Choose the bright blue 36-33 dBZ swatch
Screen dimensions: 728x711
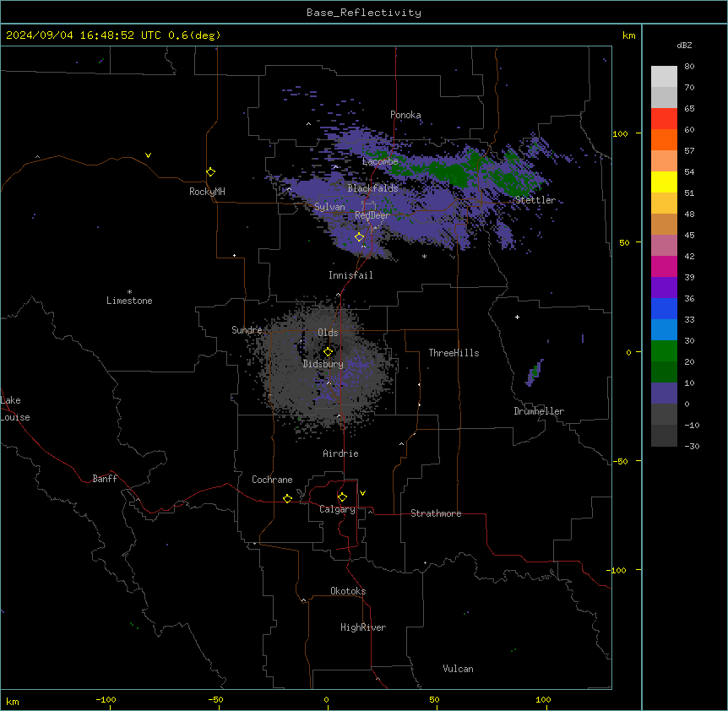tap(664, 308)
